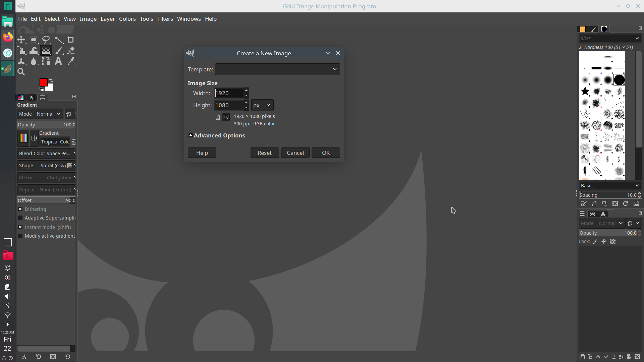Toggle Modify active gradient option
Image resolution: width=644 pixels, height=362 pixels.
pos(20,236)
